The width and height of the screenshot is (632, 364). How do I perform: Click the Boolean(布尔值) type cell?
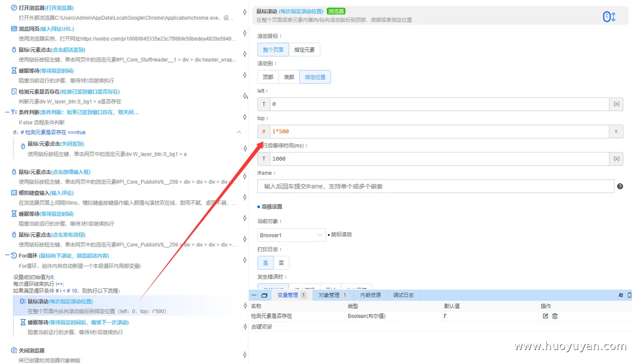[366, 316]
